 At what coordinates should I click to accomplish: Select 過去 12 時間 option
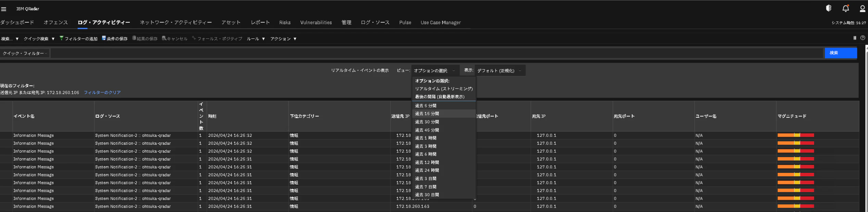[x=444, y=162]
